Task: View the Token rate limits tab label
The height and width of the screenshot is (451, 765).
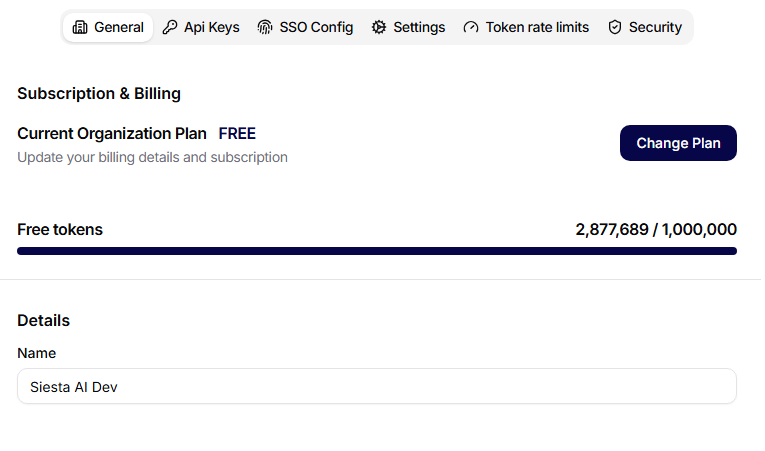Action: coord(537,27)
